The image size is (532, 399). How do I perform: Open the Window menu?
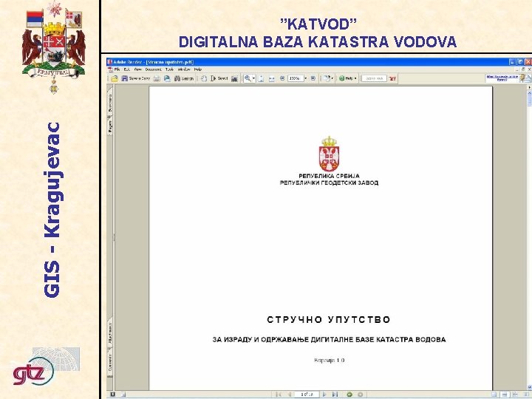click(184, 69)
